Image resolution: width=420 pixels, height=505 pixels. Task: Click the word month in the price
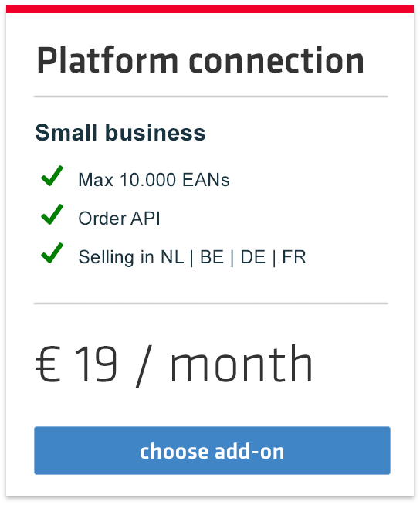[x=242, y=363]
